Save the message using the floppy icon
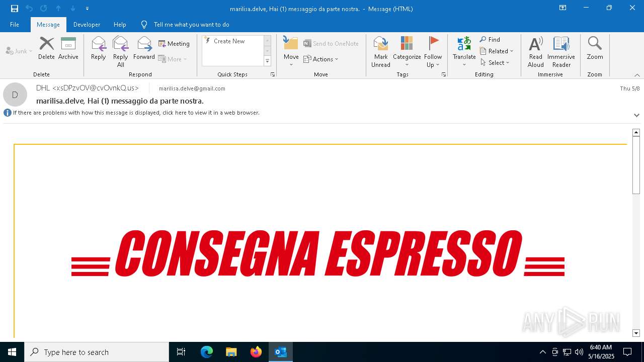644x362 pixels. 15,9
